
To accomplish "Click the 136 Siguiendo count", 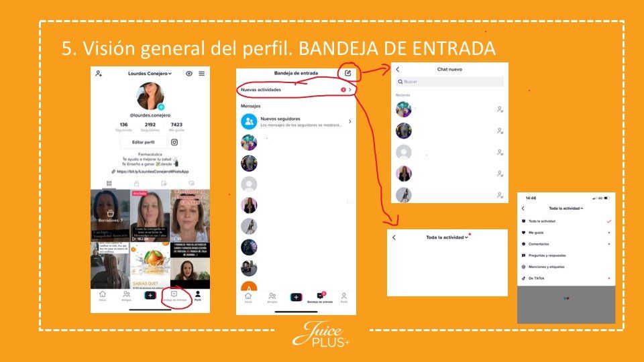I will coord(123,127).
